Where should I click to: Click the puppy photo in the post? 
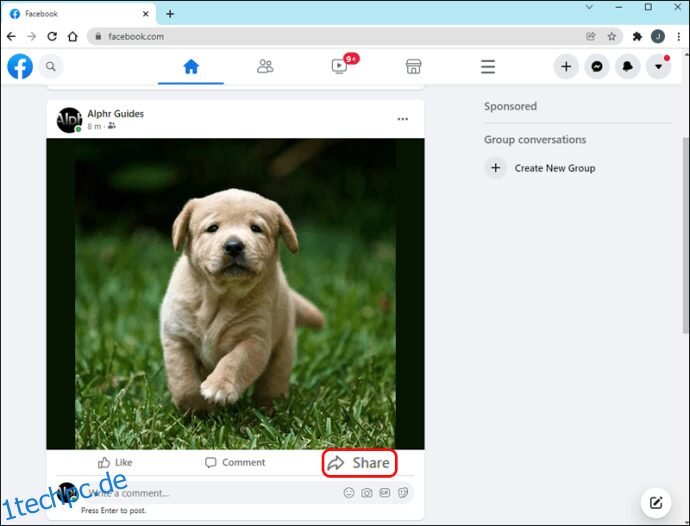pyautogui.click(x=235, y=294)
